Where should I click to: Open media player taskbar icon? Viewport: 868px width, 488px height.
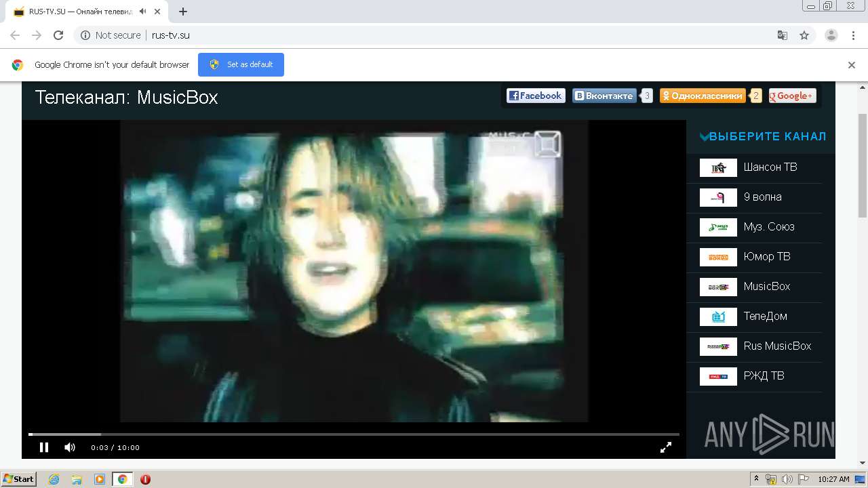[99, 479]
